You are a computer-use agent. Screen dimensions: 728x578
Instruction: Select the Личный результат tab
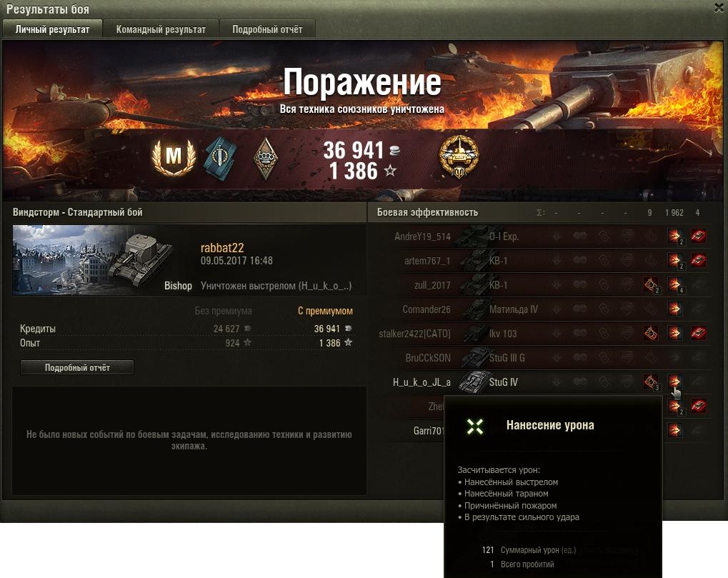(52, 29)
